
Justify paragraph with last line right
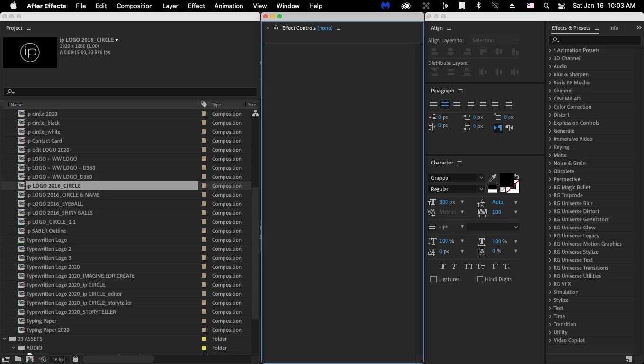pyautogui.click(x=495, y=104)
